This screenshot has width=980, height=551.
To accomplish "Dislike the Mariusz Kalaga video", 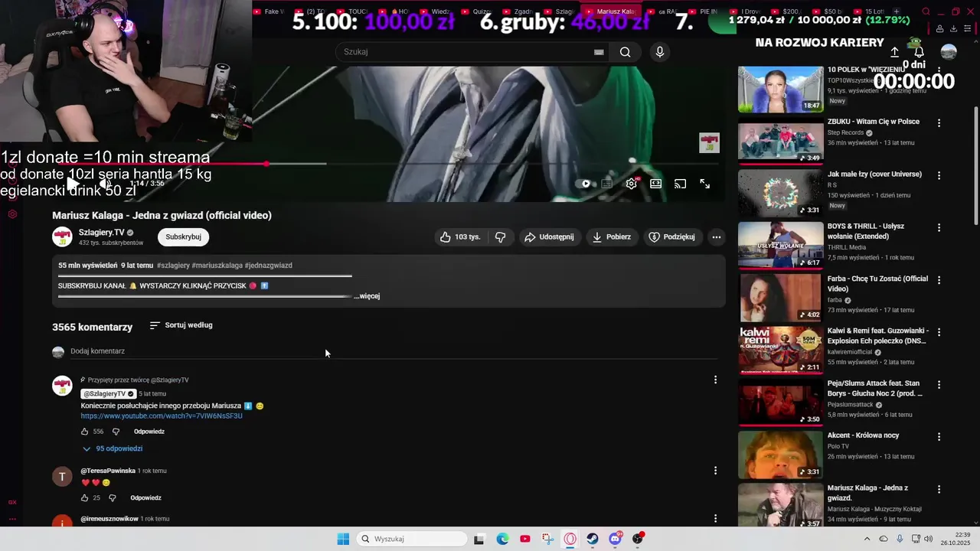I will (x=500, y=237).
